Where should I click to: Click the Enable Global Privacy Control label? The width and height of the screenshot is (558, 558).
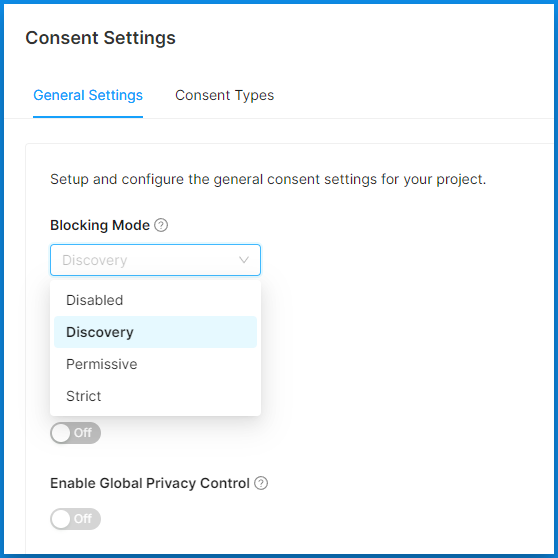click(150, 483)
